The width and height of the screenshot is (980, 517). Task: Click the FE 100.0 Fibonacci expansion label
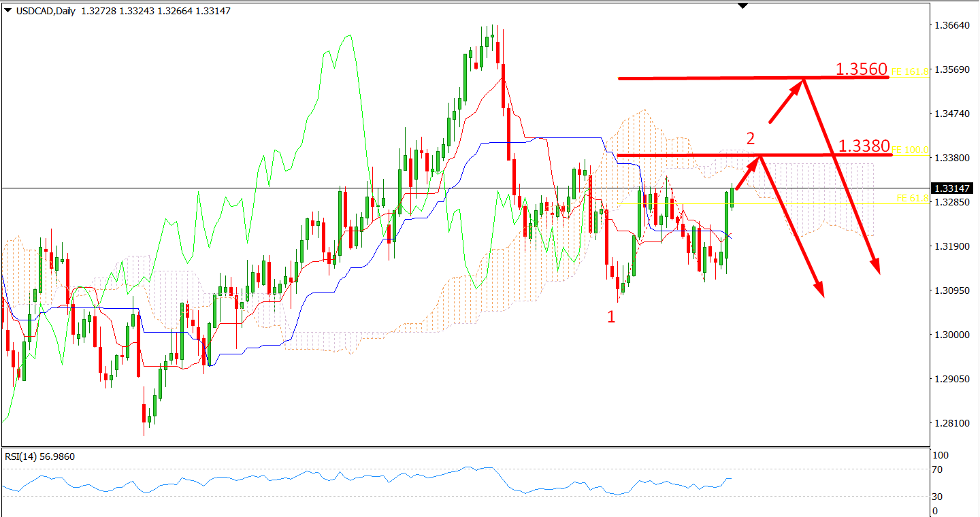pyautogui.click(x=909, y=149)
